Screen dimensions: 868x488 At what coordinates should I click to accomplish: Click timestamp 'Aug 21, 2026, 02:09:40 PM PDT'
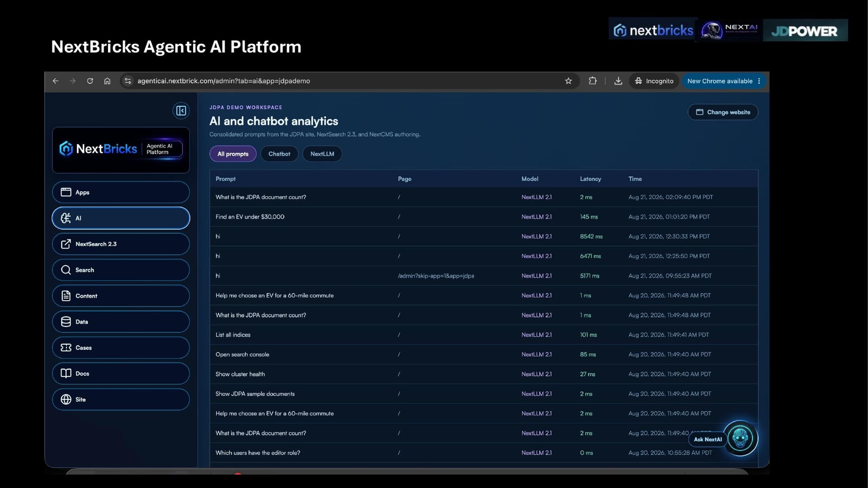[670, 197]
